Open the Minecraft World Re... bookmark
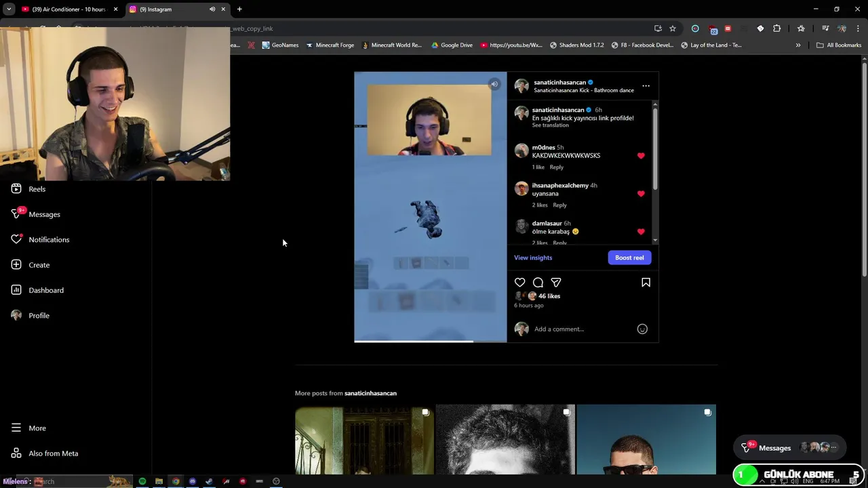868x488 pixels. coord(392,45)
